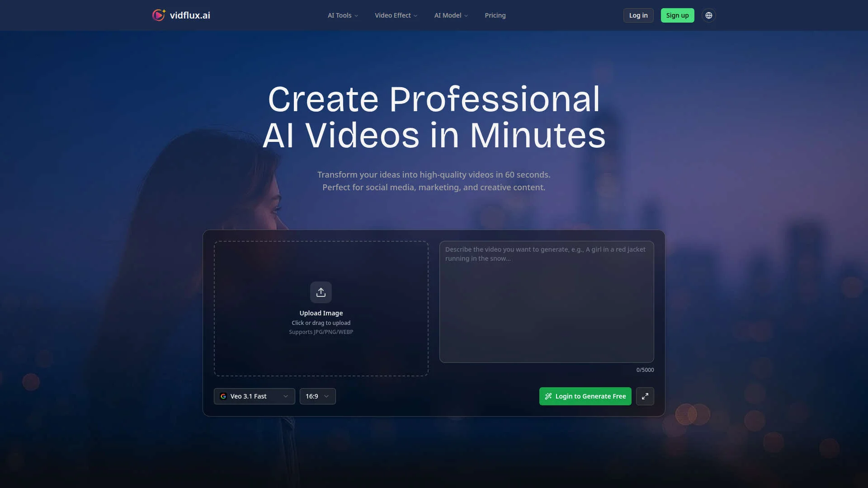Screen dimensions: 868x488
Task: Click the magic wand icon on generate button
Action: pyautogui.click(x=548, y=396)
